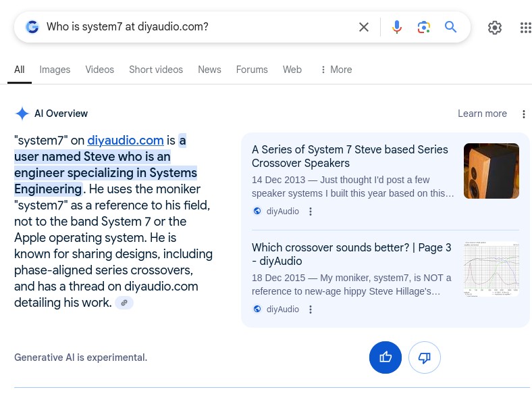Click diyAudio globe icon of second source
This screenshot has width=532, height=396.
(257, 309)
